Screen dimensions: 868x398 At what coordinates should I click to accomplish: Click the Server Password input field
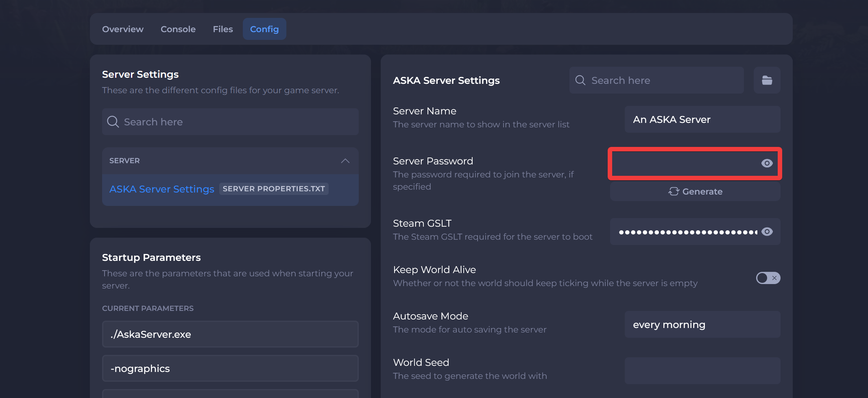(695, 163)
